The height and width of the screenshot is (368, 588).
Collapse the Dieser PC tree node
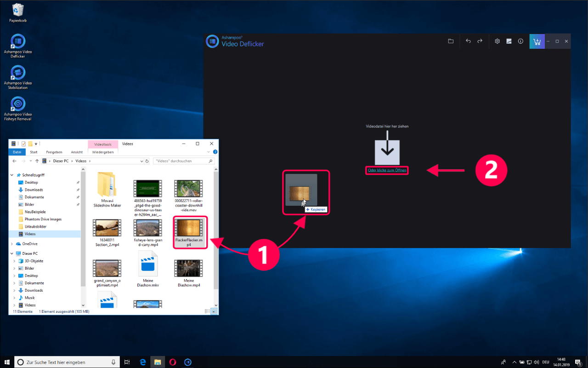point(12,253)
